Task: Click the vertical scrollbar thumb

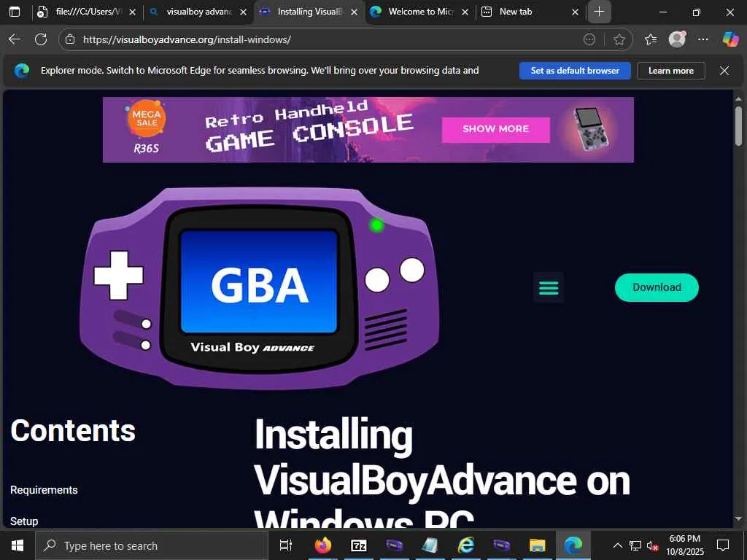Action: click(738, 125)
